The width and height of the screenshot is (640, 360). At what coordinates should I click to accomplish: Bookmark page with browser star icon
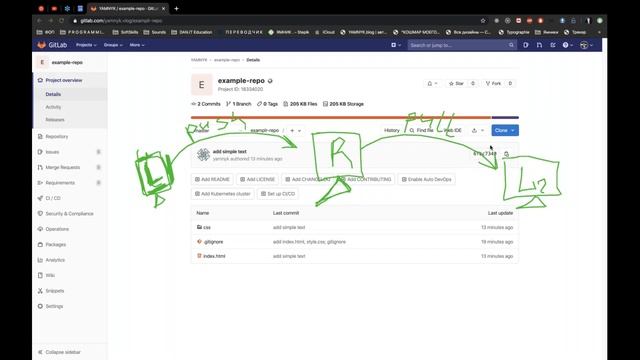click(483, 20)
